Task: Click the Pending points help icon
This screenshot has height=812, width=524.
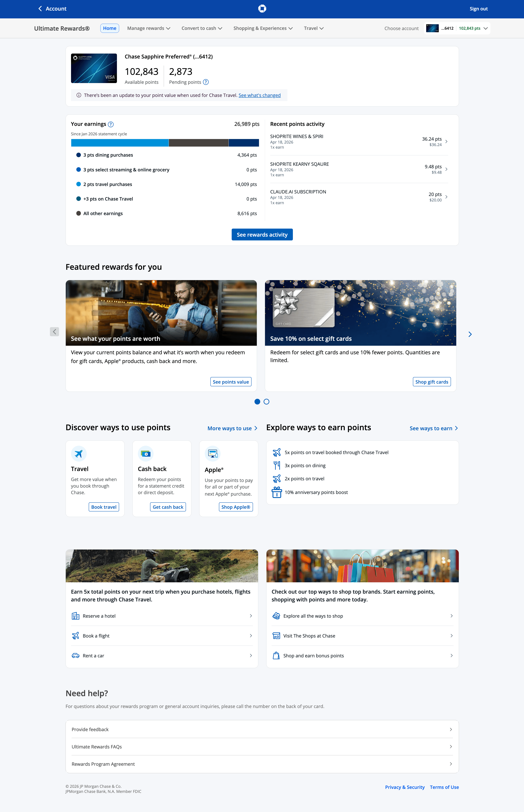Action: coord(206,82)
